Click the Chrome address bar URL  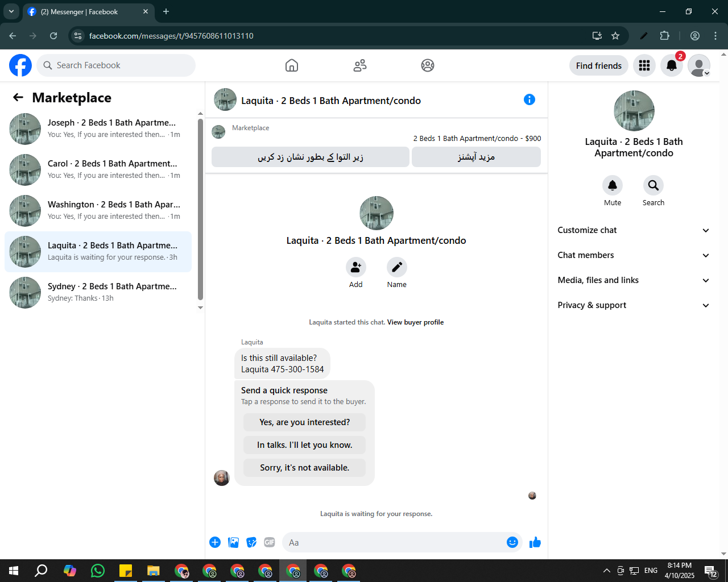pos(171,36)
